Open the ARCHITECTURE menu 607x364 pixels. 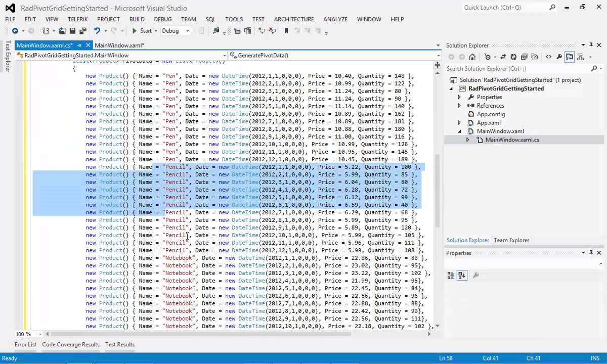[x=294, y=19]
